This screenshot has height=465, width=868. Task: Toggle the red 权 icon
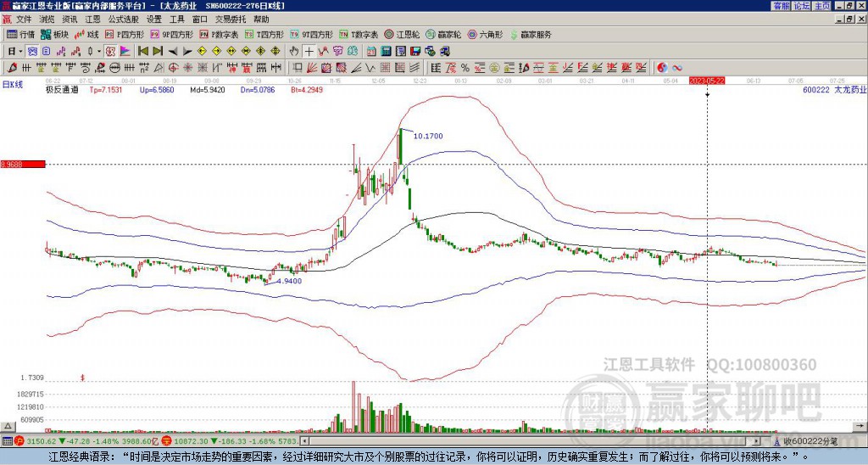(110, 52)
